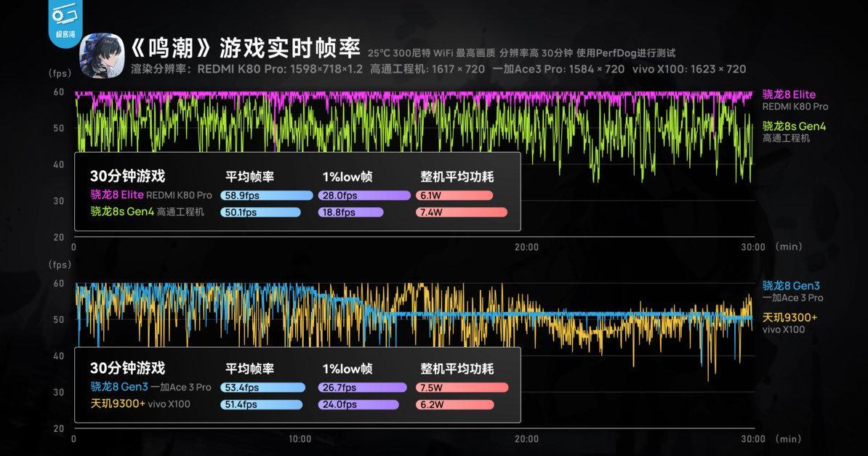Click the 30:00 tick on the lower chart
868x456 pixels.
[753, 439]
